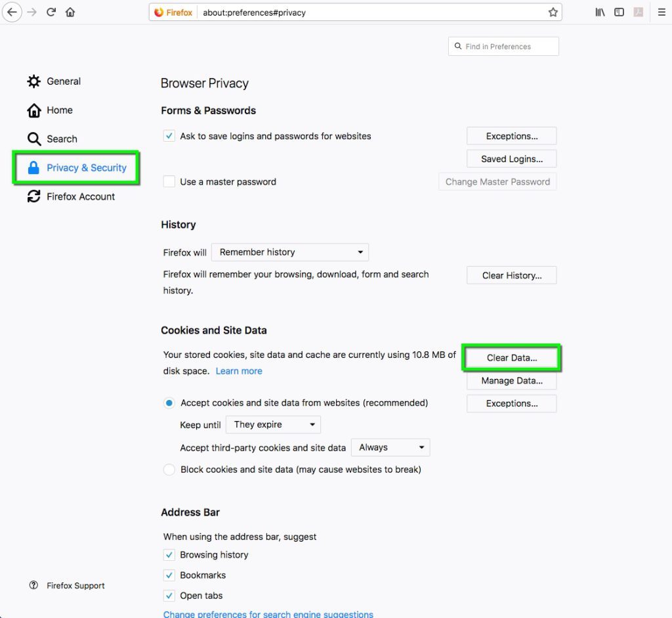Screen dimensions: 672x618
Task: Follow the Learn more link
Action: coord(239,371)
